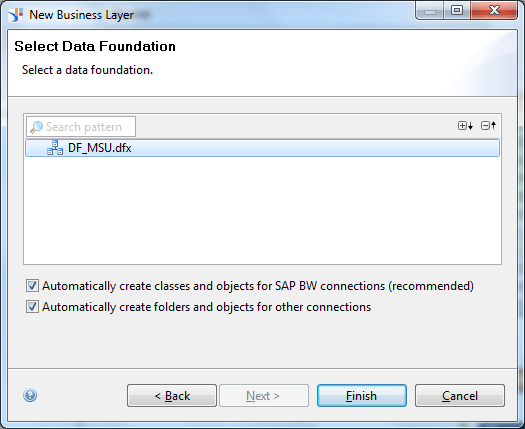Toggle SAP BW classes and objects checkbox

[32, 286]
